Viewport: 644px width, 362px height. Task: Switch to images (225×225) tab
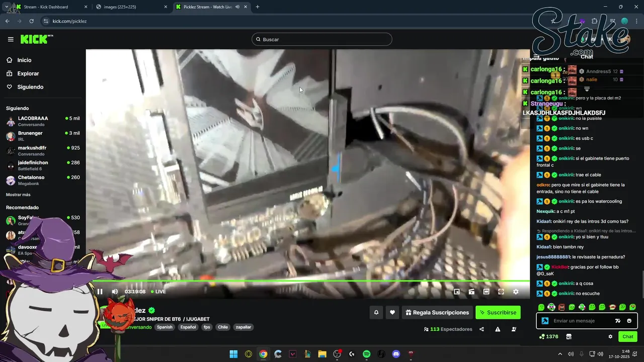pos(131,7)
